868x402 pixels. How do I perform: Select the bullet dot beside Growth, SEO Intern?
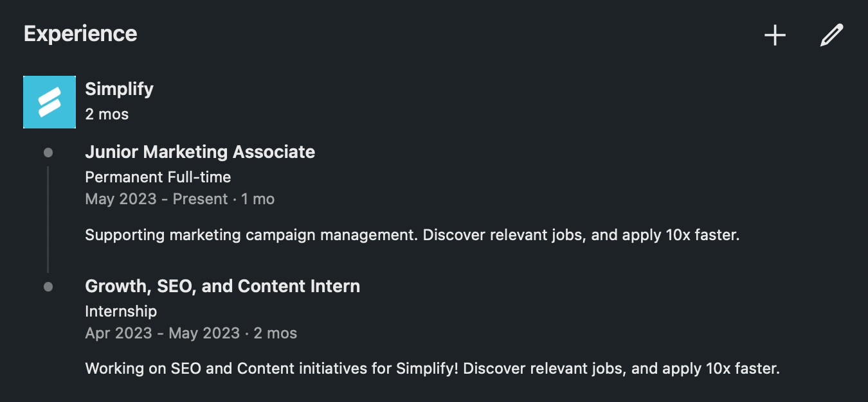(48, 287)
